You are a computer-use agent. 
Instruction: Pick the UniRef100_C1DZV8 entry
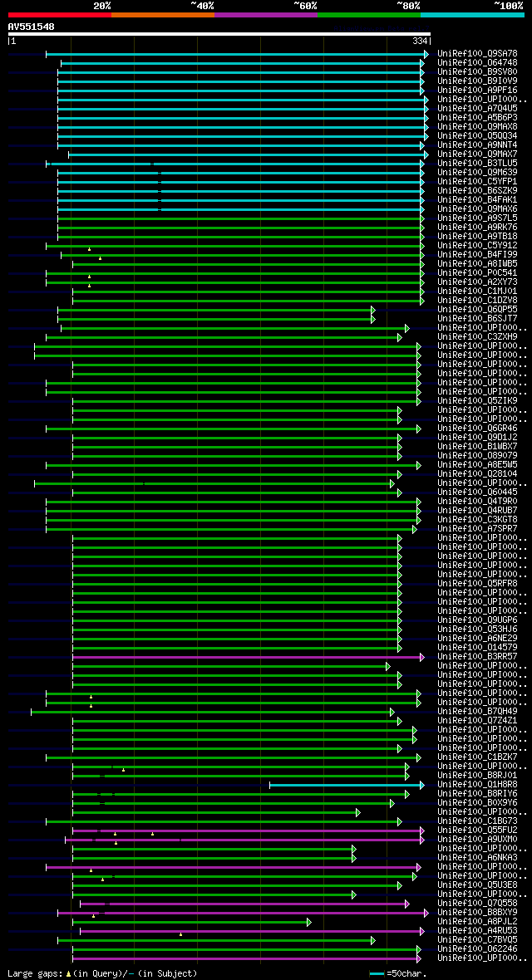point(477,300)
